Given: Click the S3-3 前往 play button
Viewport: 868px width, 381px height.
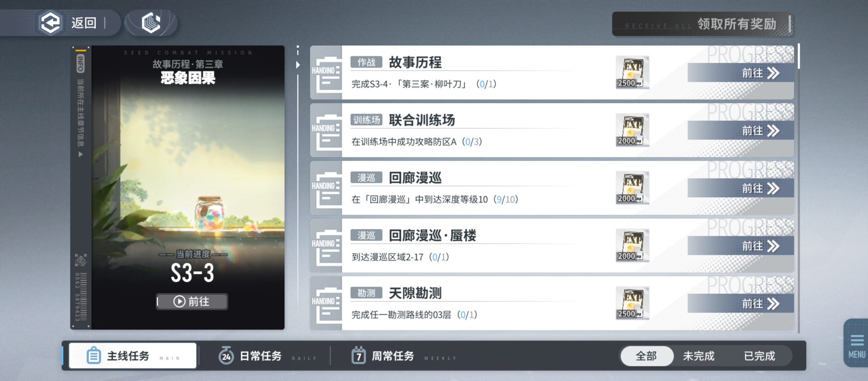Looking at the screenshot, I should [x=192, y=302].
